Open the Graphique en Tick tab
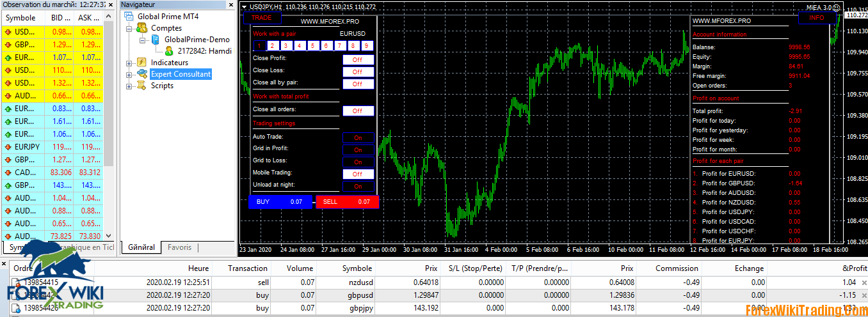The image size is (868, 317). pyautogui.click(x=83, y=247)
